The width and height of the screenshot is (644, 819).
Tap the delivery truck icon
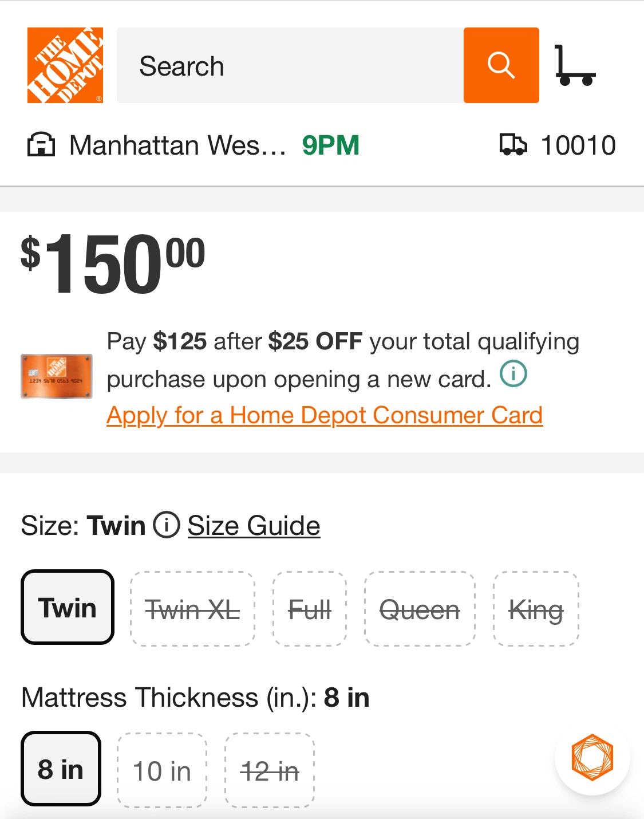513,145
